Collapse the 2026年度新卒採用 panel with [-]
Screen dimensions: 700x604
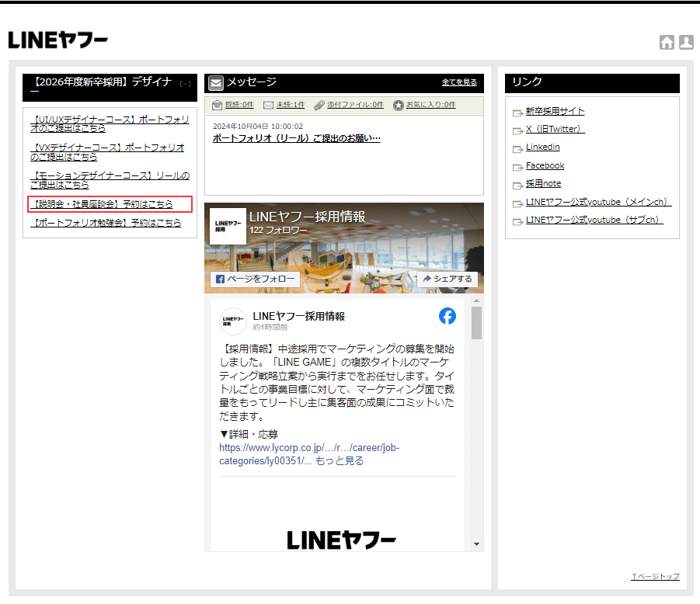[185, 83]
